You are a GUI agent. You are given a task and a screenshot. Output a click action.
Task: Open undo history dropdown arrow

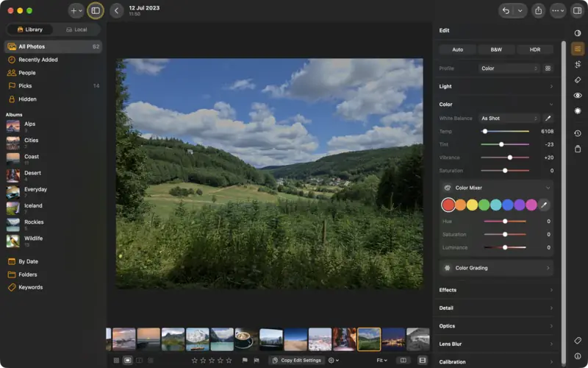pos(520,11)
